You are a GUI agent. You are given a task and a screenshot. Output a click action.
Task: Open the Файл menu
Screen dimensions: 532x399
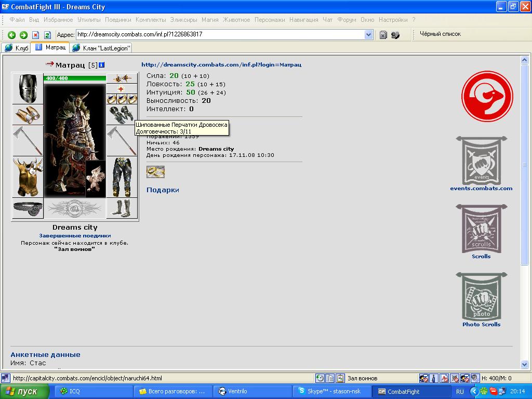pos(17,20)
